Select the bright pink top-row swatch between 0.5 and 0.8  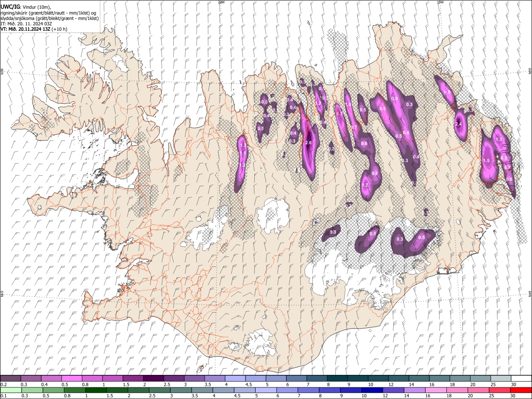coord(71,378)
